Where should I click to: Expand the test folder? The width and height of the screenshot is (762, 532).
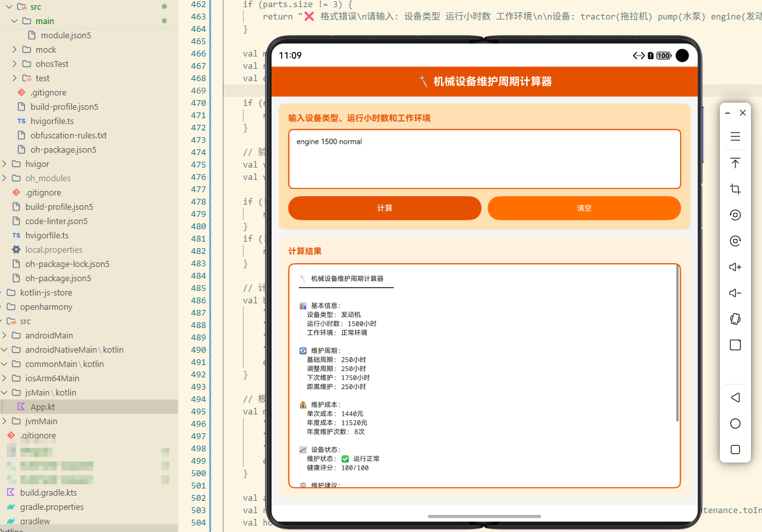pyautogui.click(x=14, y=78)
